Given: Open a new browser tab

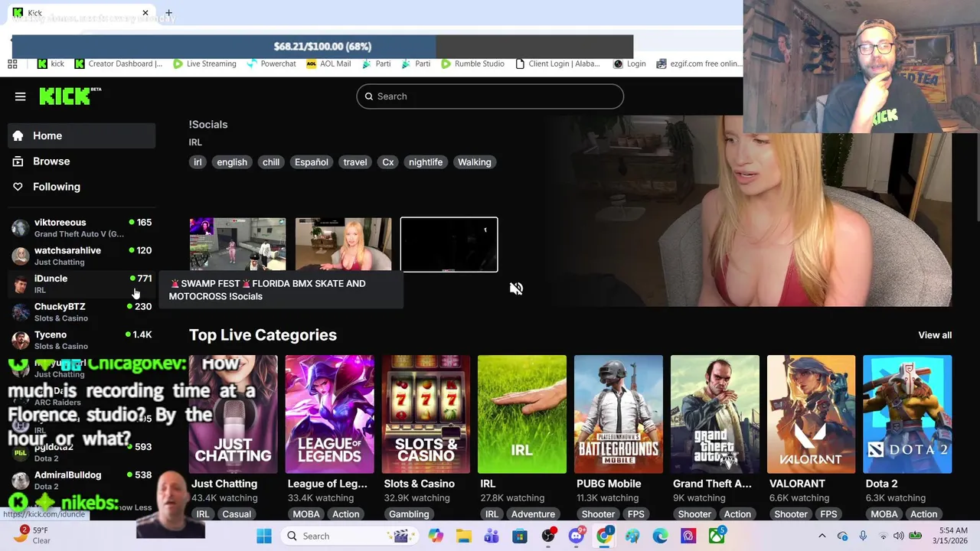Looking at the screenshot, I should (168, 13).
